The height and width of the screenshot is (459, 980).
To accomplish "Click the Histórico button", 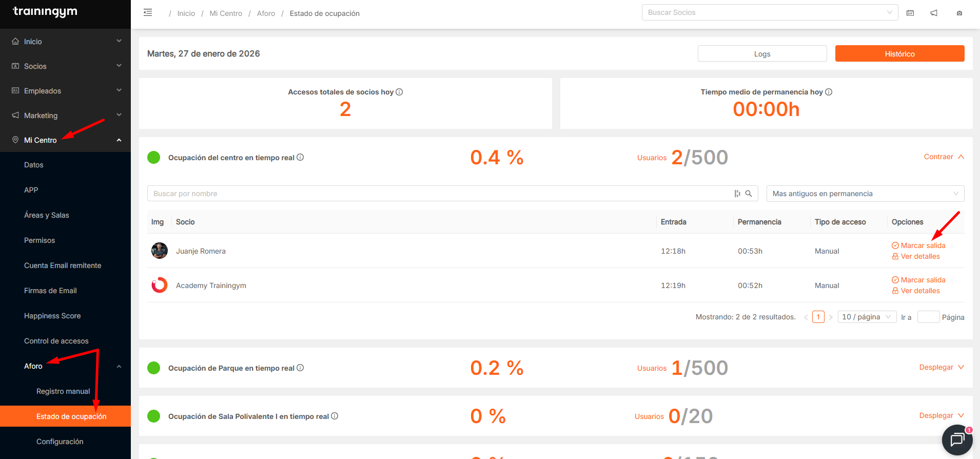I will point(899,54).
